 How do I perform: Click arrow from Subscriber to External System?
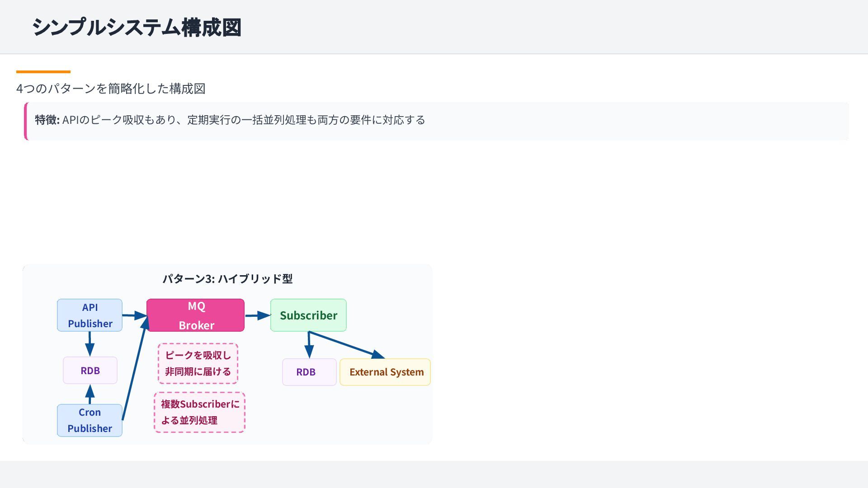click(x=346, y=345)
